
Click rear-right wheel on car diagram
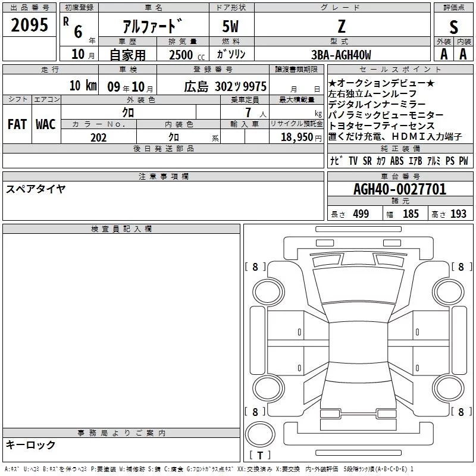448,389
